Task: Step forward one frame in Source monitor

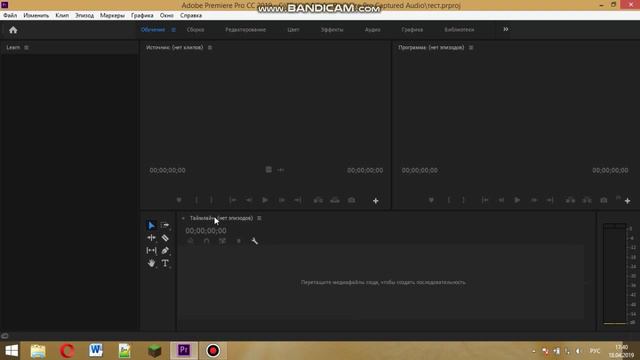Action: (x=282, y=200)
